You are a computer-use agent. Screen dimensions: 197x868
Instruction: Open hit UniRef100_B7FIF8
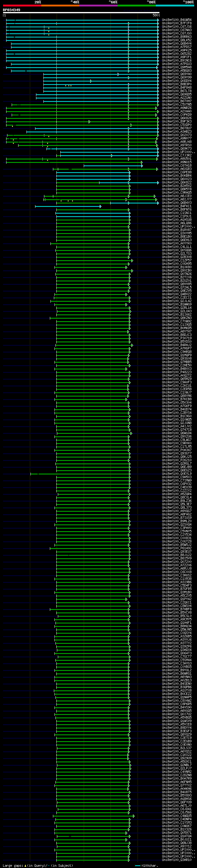click(177, 23)
